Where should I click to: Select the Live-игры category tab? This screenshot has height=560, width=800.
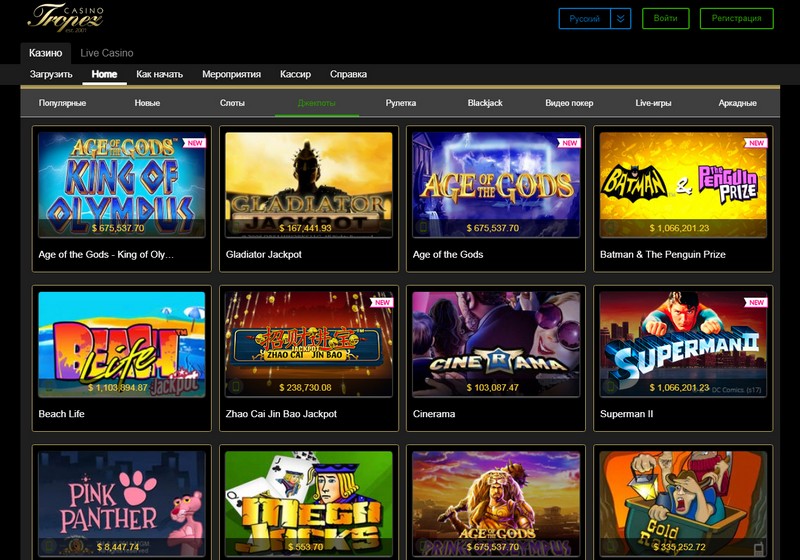click(653, 103)
